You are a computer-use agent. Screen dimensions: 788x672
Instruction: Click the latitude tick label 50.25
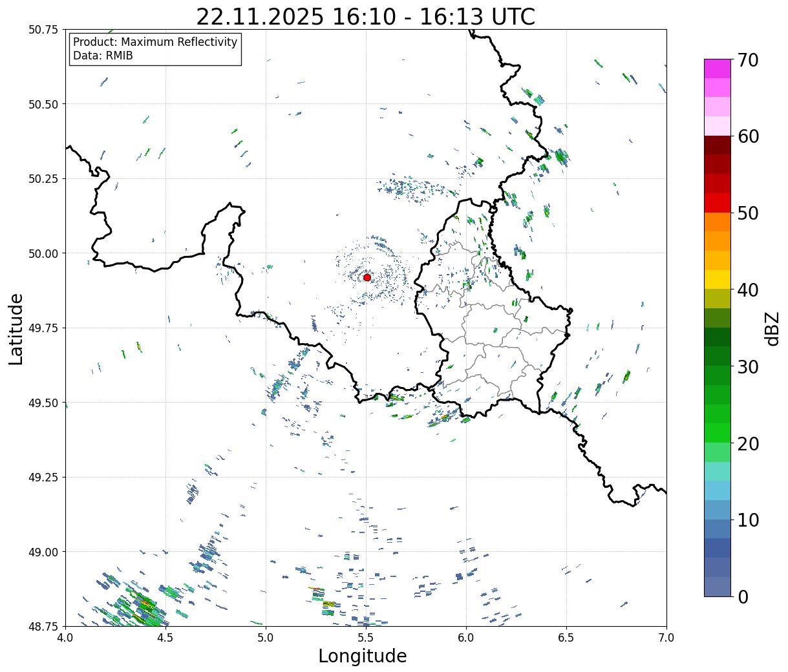tap(43, 179)
